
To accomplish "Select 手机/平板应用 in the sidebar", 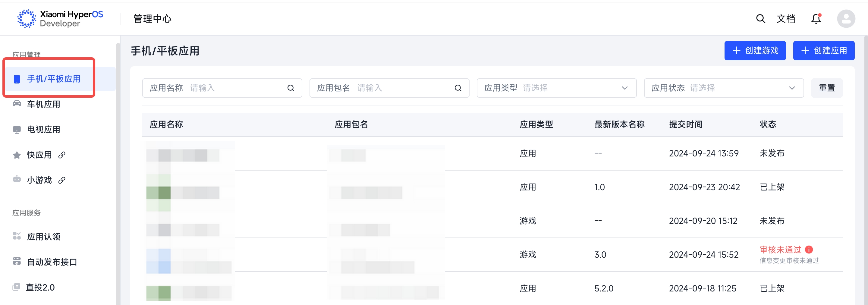I will (x=60, y=79).
